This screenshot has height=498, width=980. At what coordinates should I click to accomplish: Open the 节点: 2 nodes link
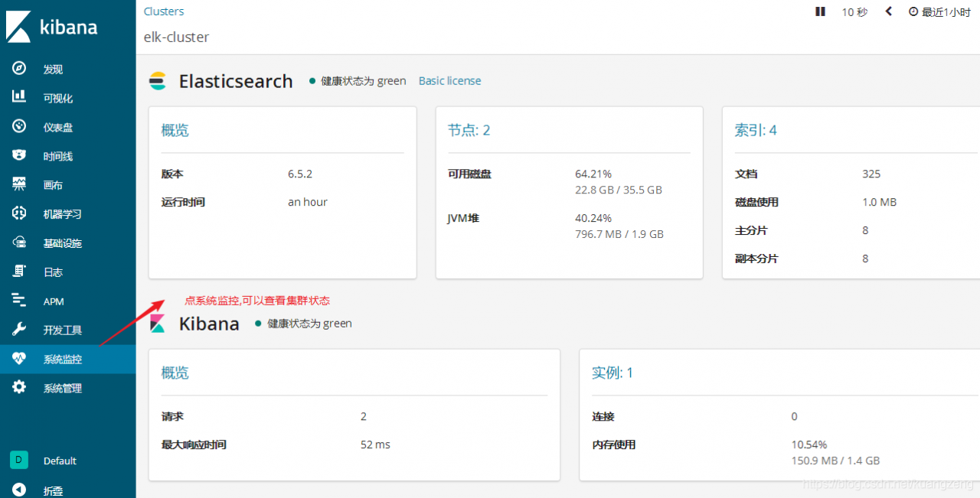469,130
